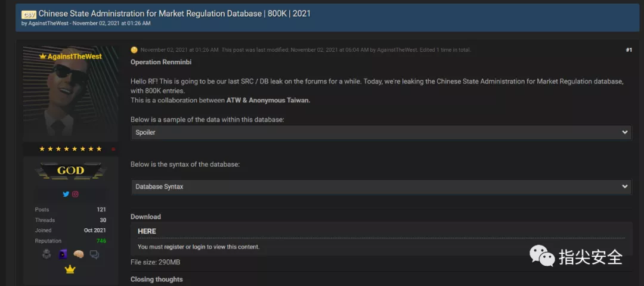Click the Posts count 121
The height and width of the screenshot is (286, 644).
101,210
